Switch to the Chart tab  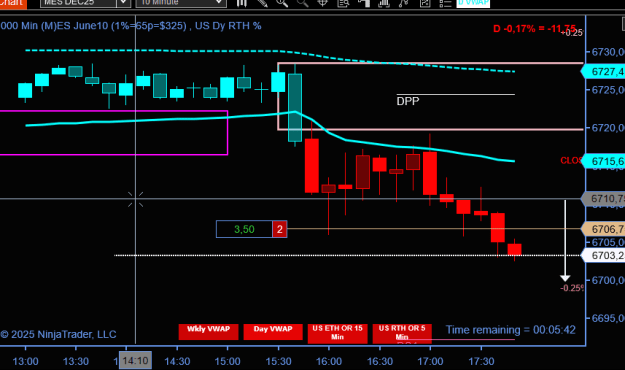click(13, 4)
